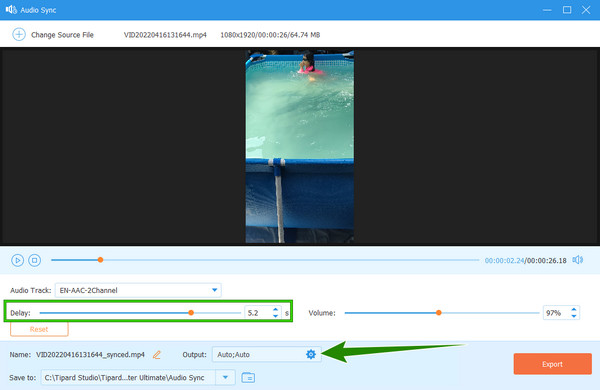Click the playback progress bar handle
The width and height of the screenshot is (600, 390).
coord(100,260)
